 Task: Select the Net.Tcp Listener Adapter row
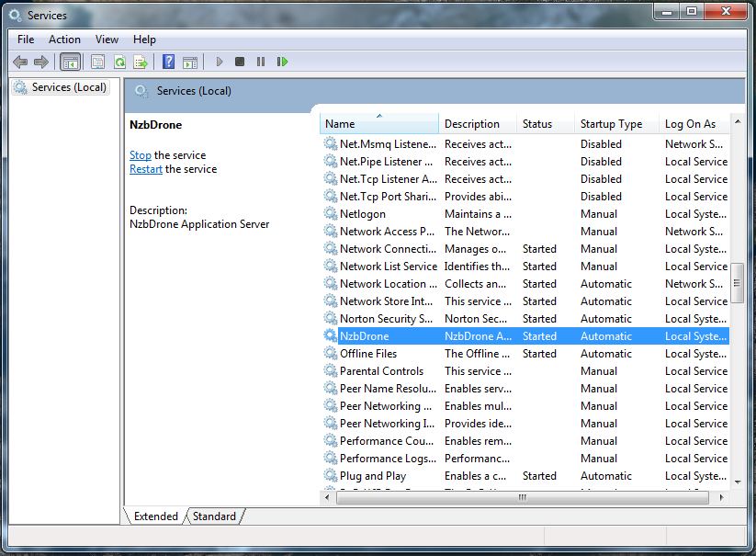[x=525, y=179]
